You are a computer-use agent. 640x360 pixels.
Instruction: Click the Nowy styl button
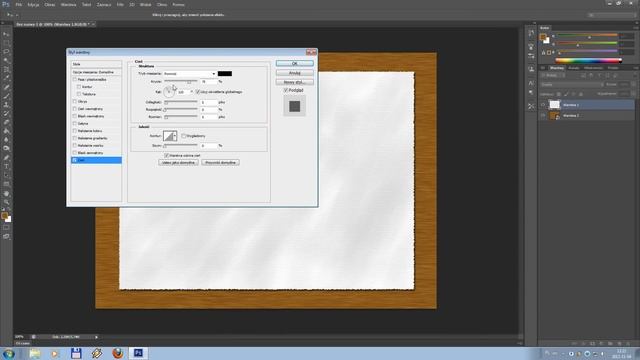point(295,82)
